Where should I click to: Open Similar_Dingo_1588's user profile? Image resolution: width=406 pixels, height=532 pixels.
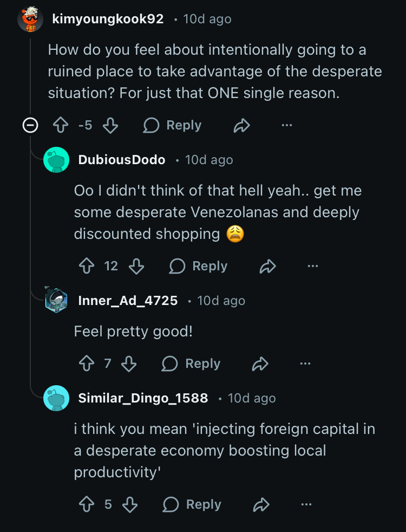(x=143, y=398)
